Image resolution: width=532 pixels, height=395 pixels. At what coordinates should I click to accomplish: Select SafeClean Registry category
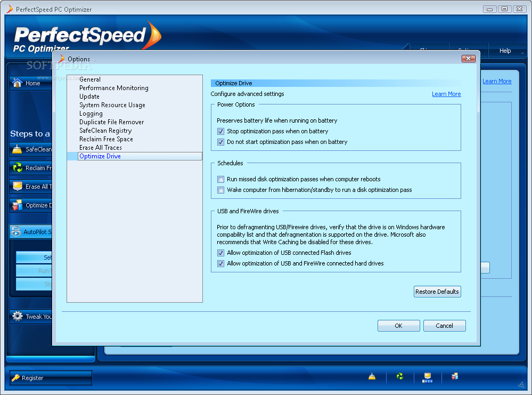click(x=105, y=130)
